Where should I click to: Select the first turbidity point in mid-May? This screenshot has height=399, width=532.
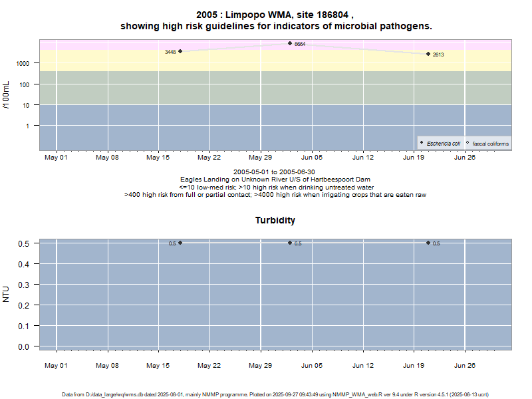(180, 243)
